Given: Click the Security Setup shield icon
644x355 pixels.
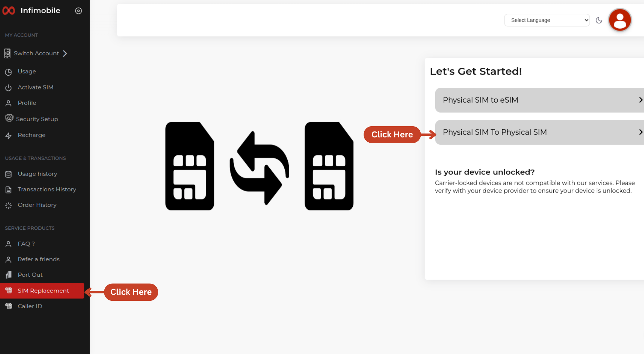Looking at the screenshot, I should coord(9,118).
